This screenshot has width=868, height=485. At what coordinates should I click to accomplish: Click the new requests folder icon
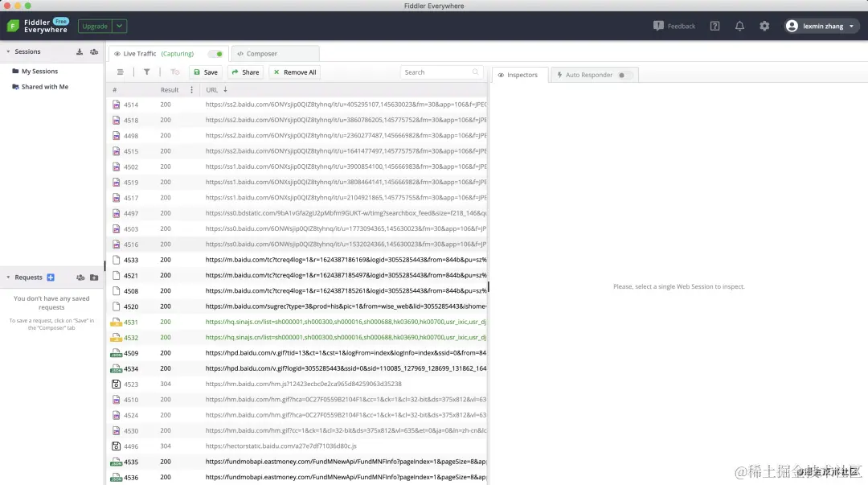point(94,277)
